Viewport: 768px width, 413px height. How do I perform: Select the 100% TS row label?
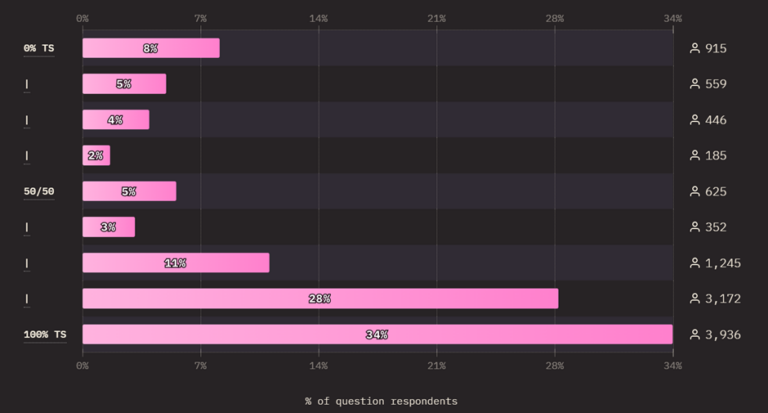(x=45, y=335)
